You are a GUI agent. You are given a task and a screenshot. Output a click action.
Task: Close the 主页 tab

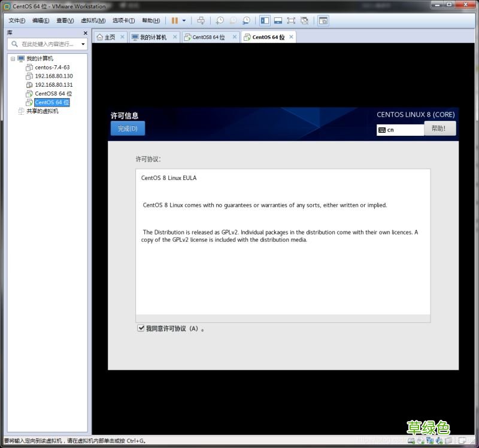122,37
